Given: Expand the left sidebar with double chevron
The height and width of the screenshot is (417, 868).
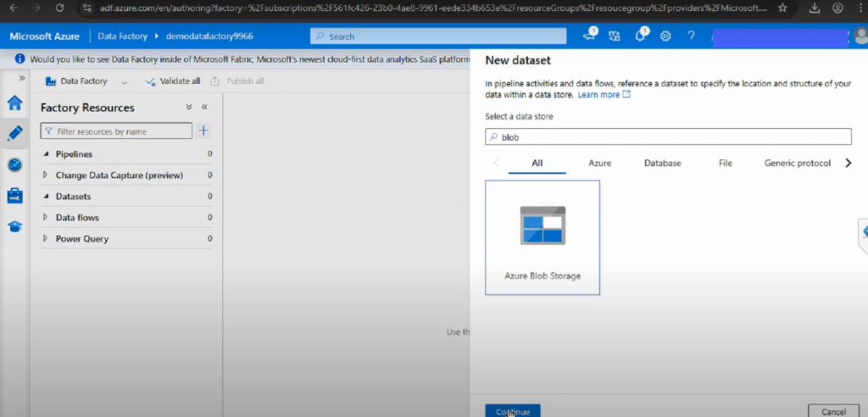Looking at the screenshot, I should point(22,78).
